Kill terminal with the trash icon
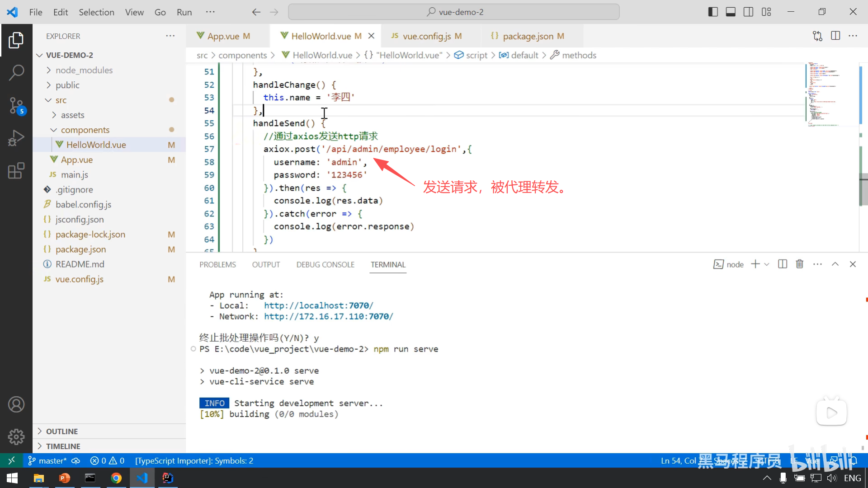Image resolution: width=868 pixels, height=488 pixels. (x=799, y=264)
